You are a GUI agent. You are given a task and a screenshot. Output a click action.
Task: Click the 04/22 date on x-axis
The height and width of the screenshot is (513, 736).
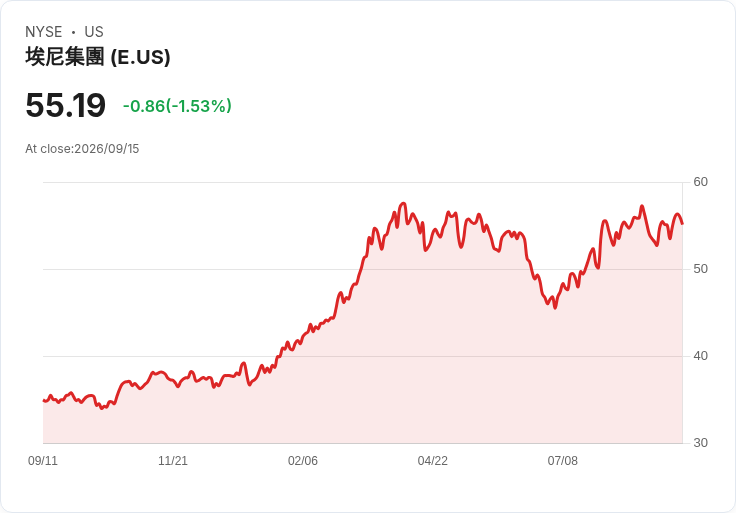coord(433,461)
